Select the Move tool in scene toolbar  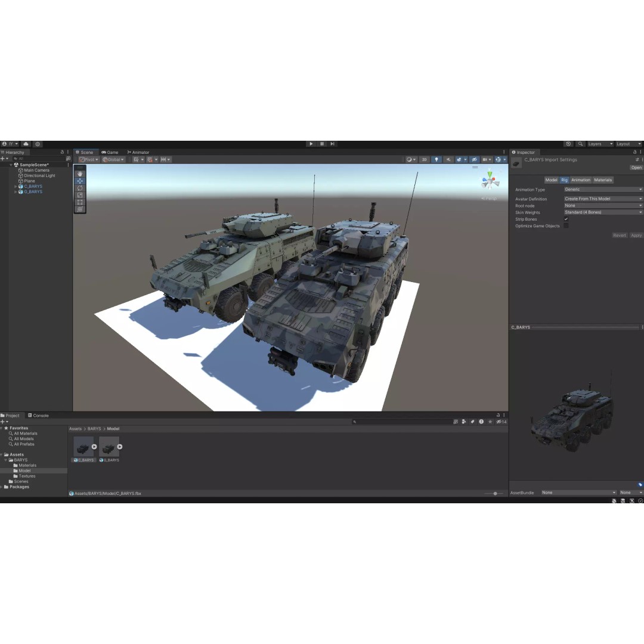(80, 181)
